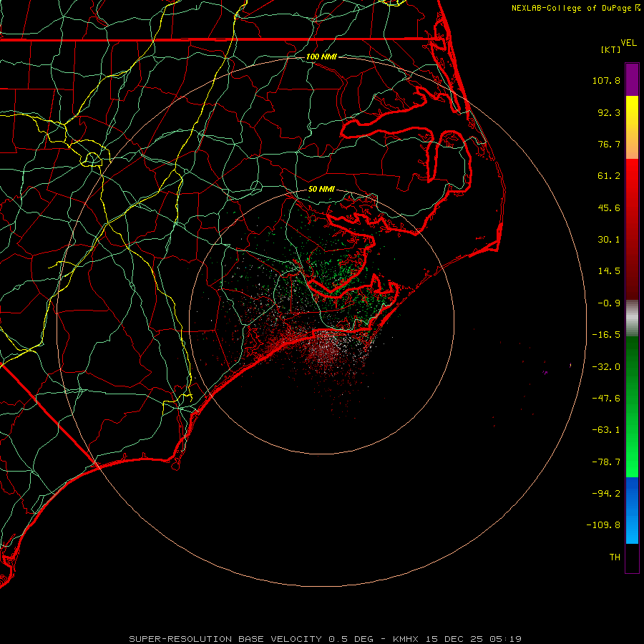The width and height of the screenshot is (644, 644).
Task: Click the 107.8 value on velocity scale
Action: coord(606,80)
